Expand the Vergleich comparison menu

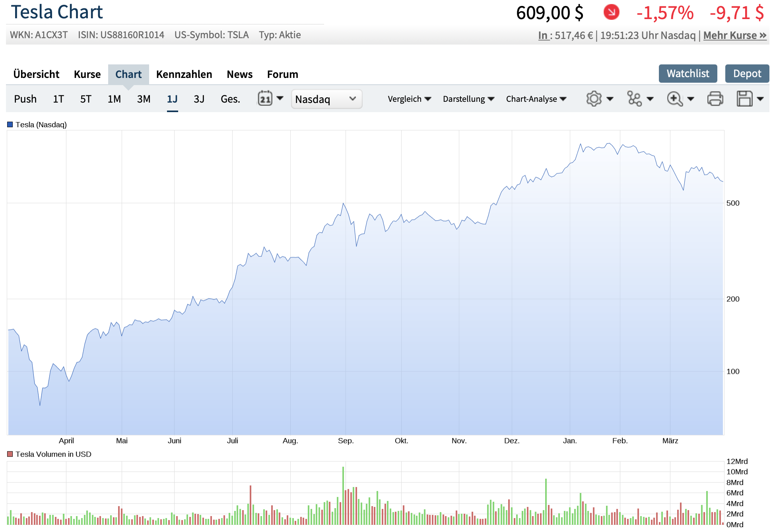[x=409, y=99]
